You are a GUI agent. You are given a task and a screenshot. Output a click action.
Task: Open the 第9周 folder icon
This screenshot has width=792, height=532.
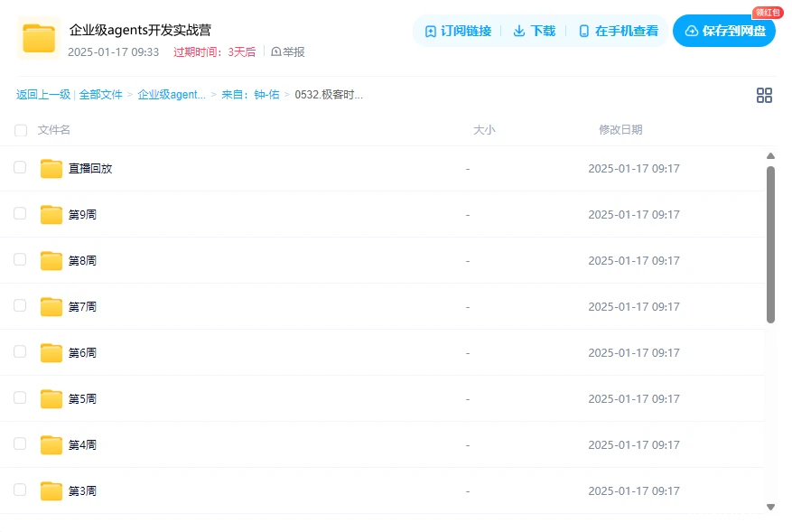coord(51,215)
